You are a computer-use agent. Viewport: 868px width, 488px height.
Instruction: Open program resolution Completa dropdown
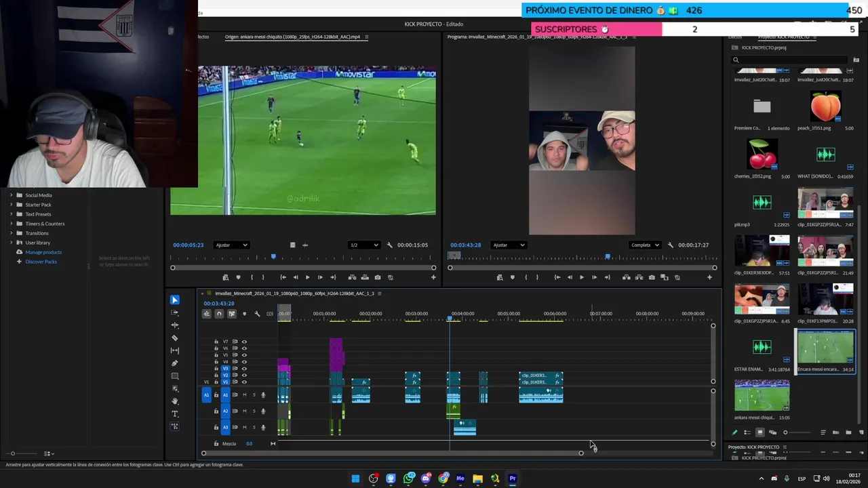[645, 245]
